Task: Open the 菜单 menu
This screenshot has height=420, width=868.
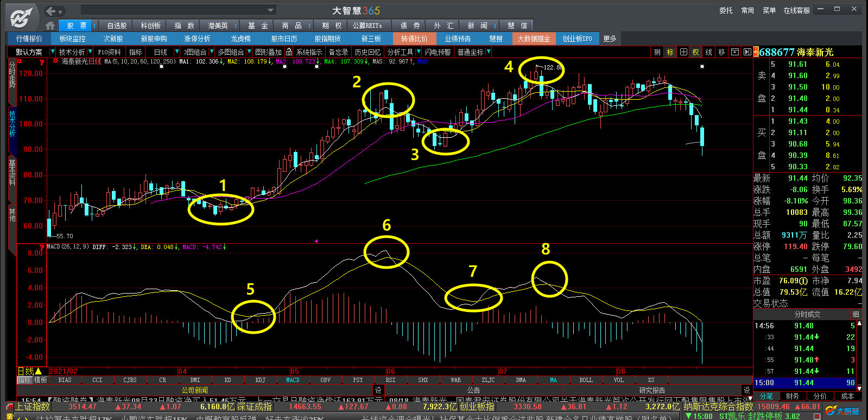Action: [769, 10]
